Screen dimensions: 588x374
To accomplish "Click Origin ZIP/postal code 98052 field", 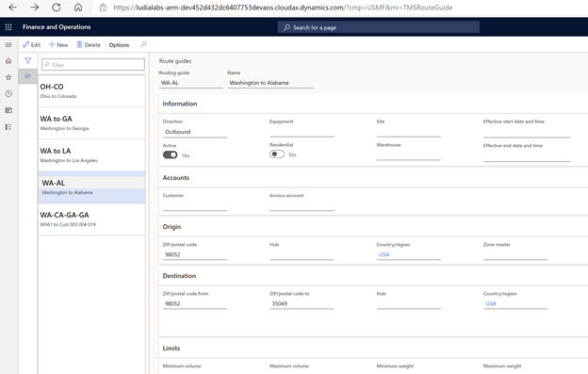I will [195, 255].
